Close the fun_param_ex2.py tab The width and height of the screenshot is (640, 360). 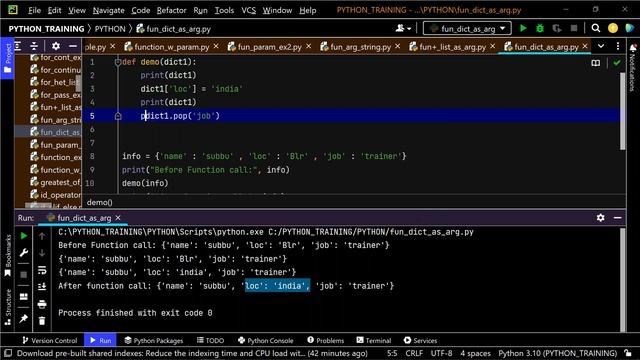[308, 47]
